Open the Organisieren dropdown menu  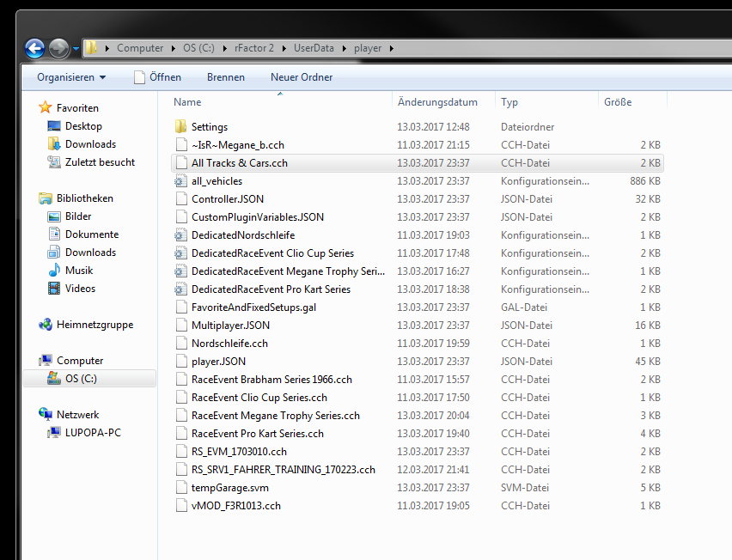(71, 77)
